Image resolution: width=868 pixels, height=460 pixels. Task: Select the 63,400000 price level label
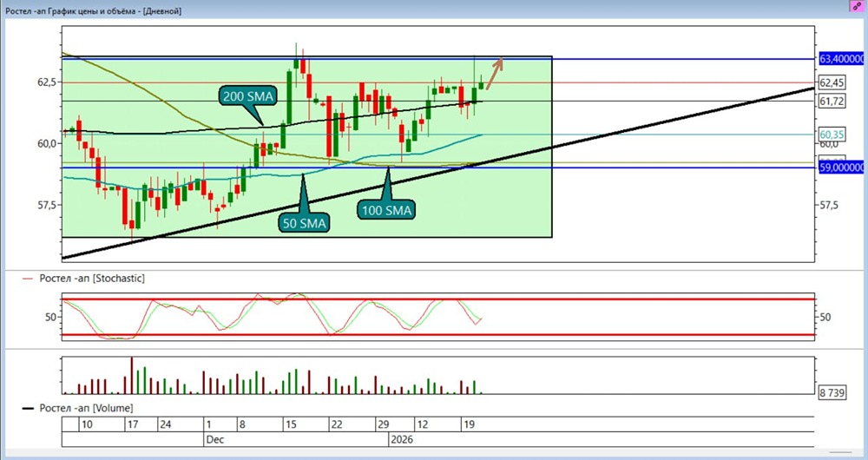point(840,59)
